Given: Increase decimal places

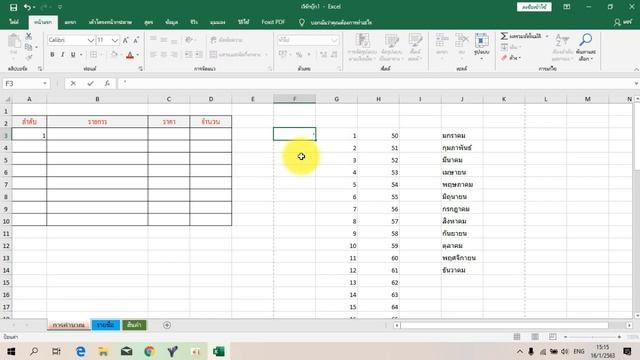Looking at the screenshot, I should pyautogui.click(x=323, y=54).
